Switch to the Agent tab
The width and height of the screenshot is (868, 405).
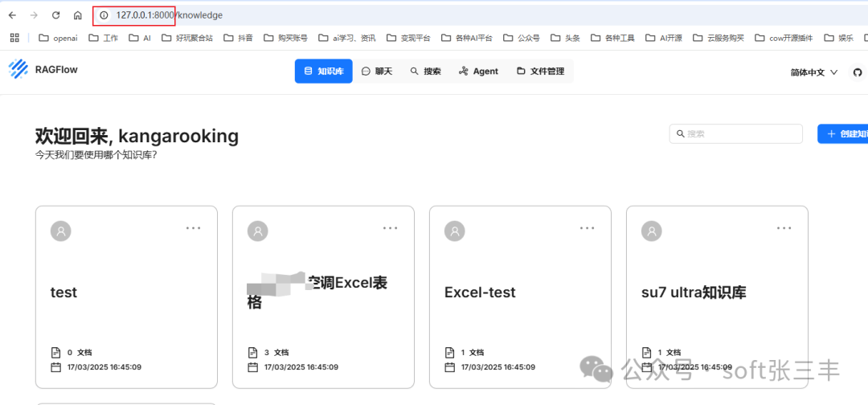(x=478, y=72)
